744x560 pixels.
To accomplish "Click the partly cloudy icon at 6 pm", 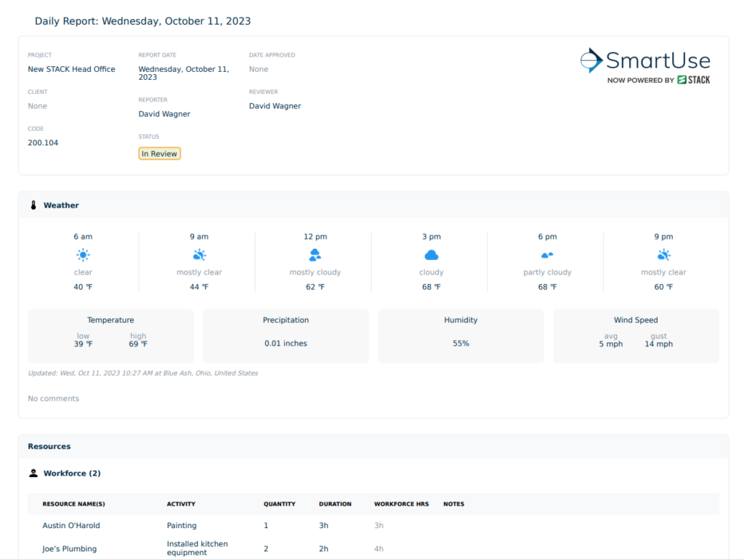I will (548, 254).
